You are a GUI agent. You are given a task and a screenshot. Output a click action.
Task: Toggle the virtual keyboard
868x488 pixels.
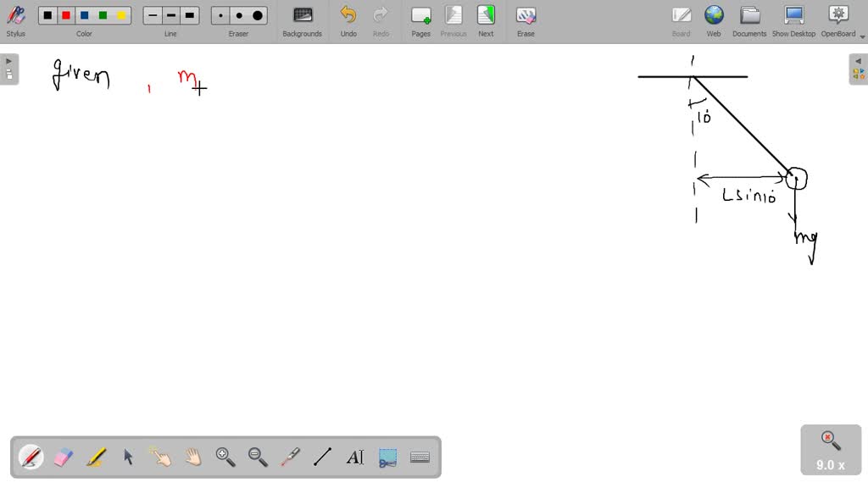pyautogui.click(x=420, y=457)
